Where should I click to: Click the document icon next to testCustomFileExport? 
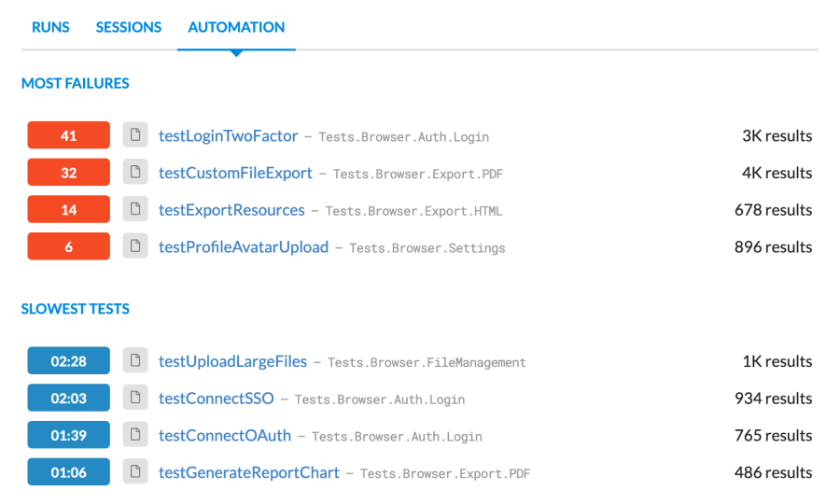tap(135, 172)
